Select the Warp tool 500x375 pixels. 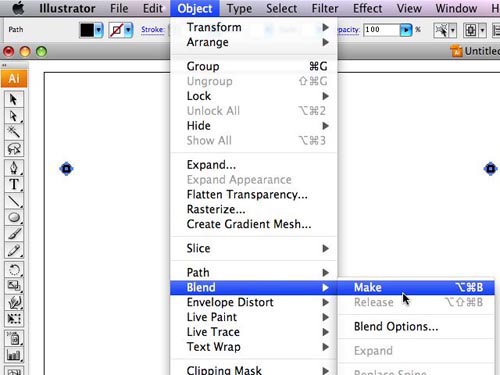click(14, 302)
